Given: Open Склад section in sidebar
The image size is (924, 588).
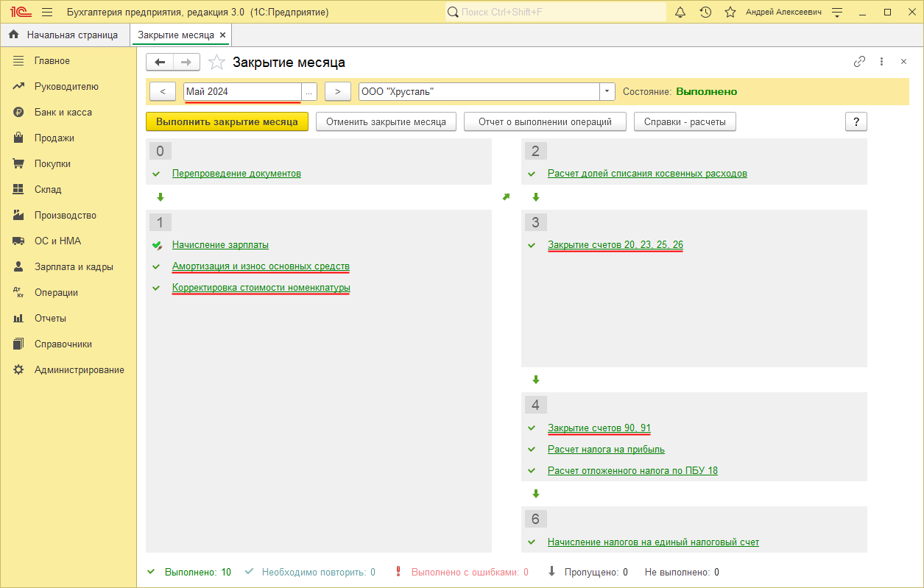Looking at the screenshot, I should pos(48,190).
